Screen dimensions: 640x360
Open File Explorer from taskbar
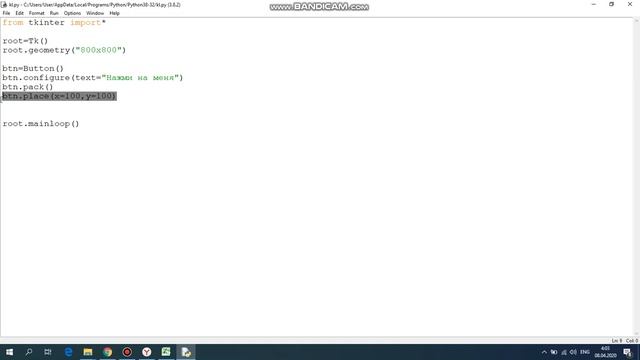tap(88, 352)
